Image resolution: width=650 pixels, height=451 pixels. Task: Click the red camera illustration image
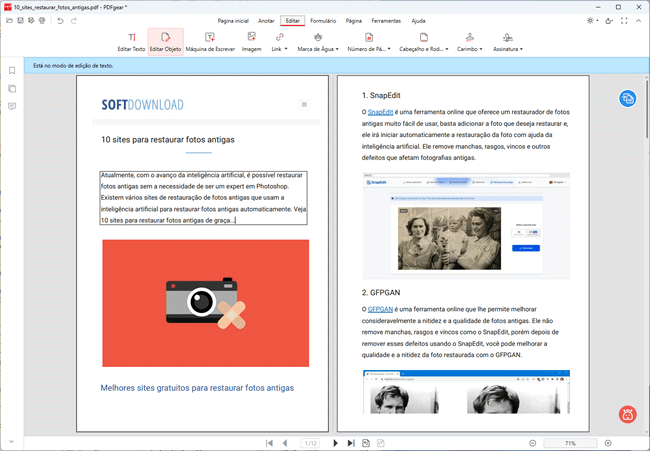206,303
